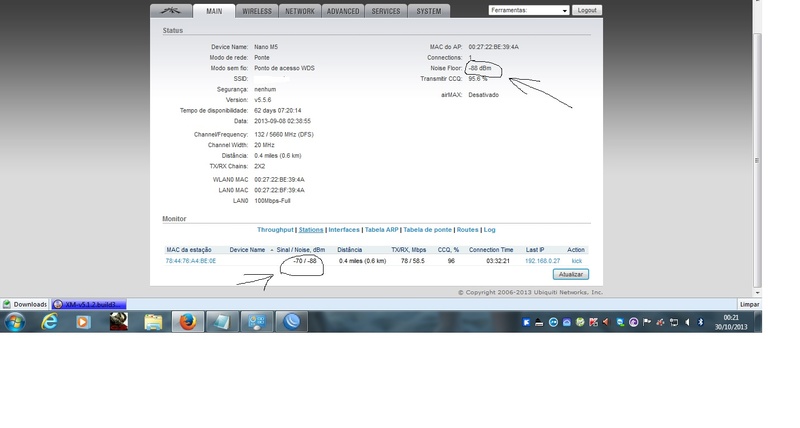Open the volume speaker tray icon
The image size is (800, 428).
tap(687, 322)
